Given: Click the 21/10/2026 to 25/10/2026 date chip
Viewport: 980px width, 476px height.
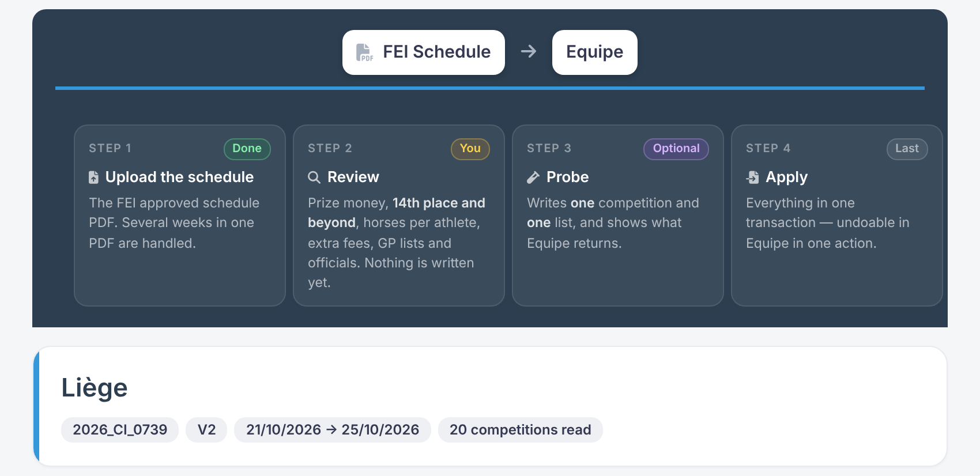Looking at the screenshot, I should pyautogui.click(x=333, y=430).
